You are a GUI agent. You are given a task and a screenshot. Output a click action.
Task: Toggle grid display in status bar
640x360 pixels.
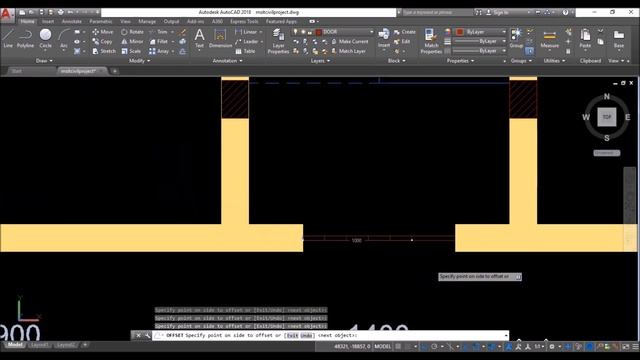[398, 347]
